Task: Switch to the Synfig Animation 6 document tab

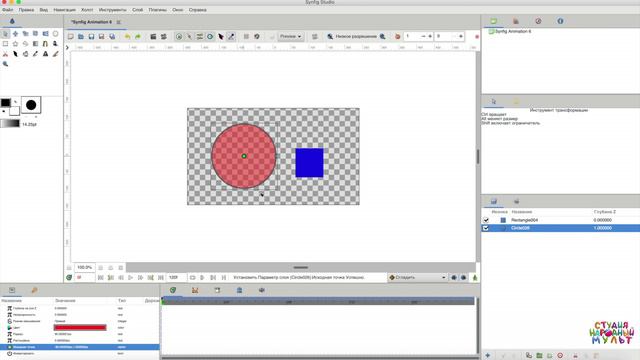Action: coord(91,22)
